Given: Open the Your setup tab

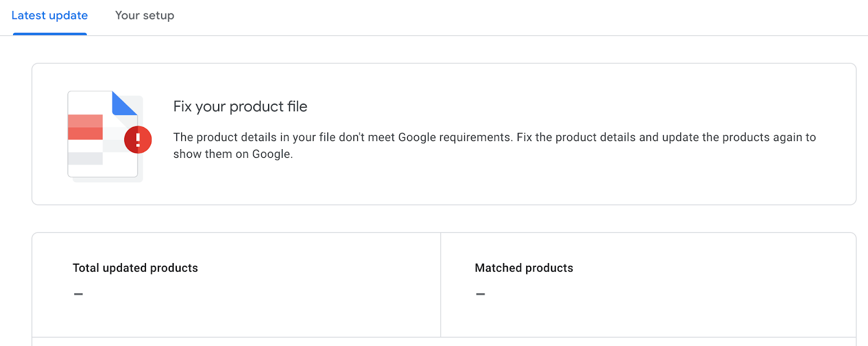Looking at the screenshot, I should pos(144,16).
